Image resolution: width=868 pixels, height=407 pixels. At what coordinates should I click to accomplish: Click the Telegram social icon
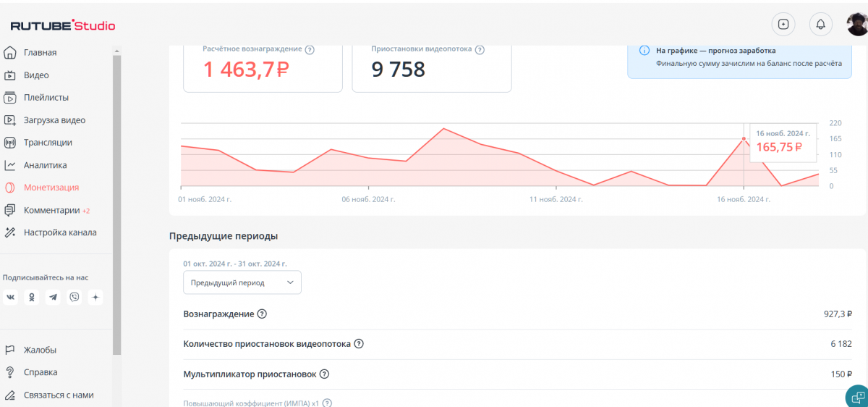click(53, 298)
